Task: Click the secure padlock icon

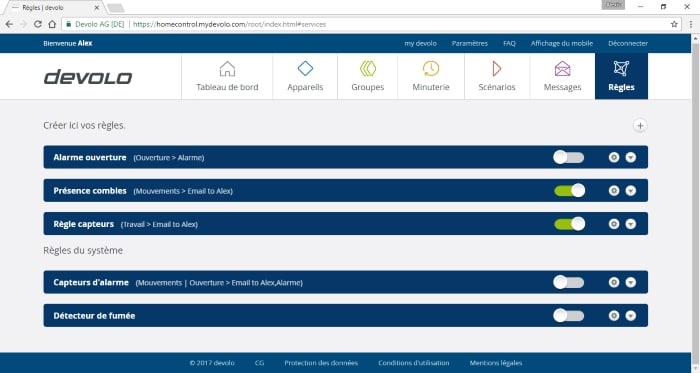Action: point(68,24)
